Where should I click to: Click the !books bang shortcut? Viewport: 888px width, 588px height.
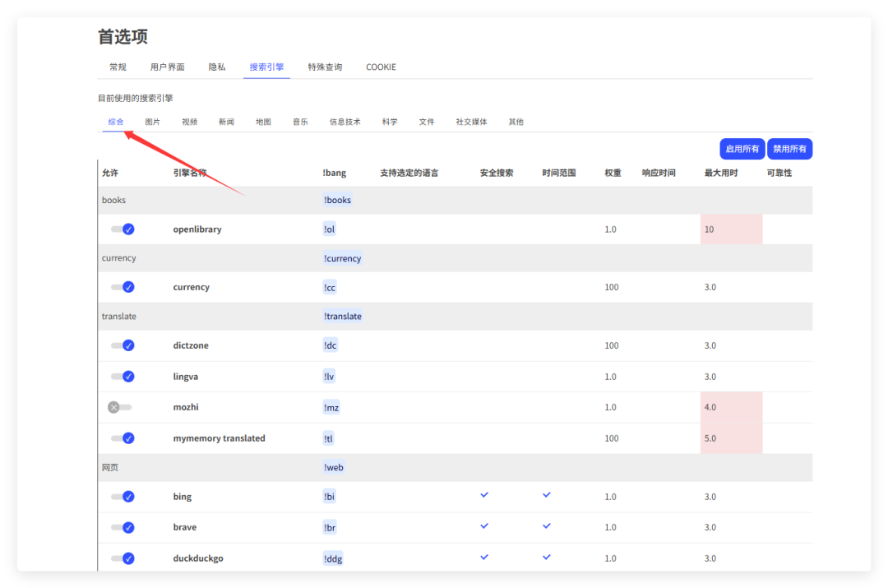(x=337, y=200)
